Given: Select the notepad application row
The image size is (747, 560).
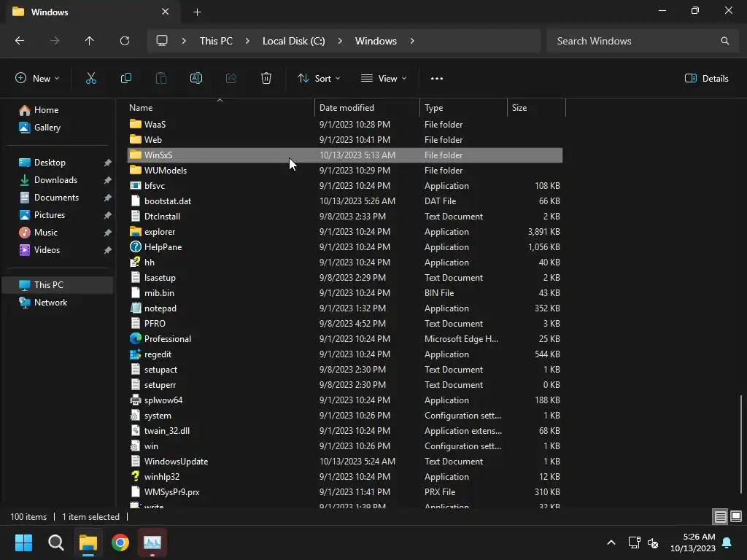Looking at the screenshot, I should (345, 308).
